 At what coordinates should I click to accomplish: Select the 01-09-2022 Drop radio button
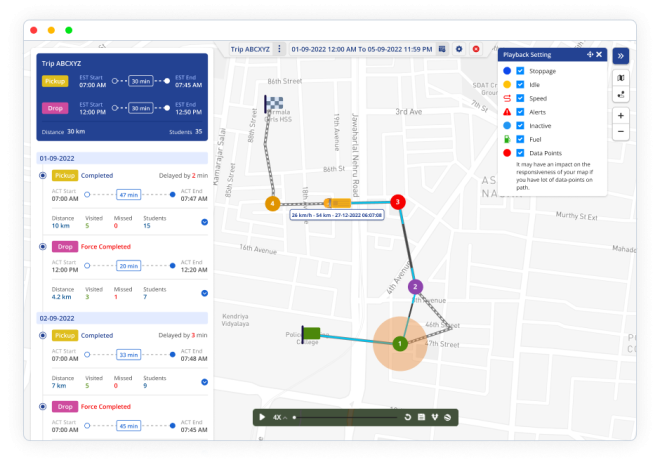pyautogui.click(x=42, y=246)
